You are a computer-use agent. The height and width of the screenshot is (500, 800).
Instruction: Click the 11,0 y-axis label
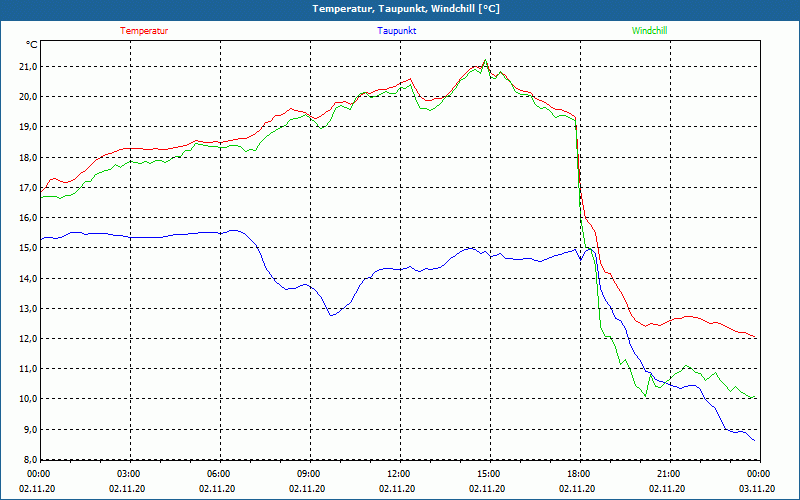click(28, 369)
